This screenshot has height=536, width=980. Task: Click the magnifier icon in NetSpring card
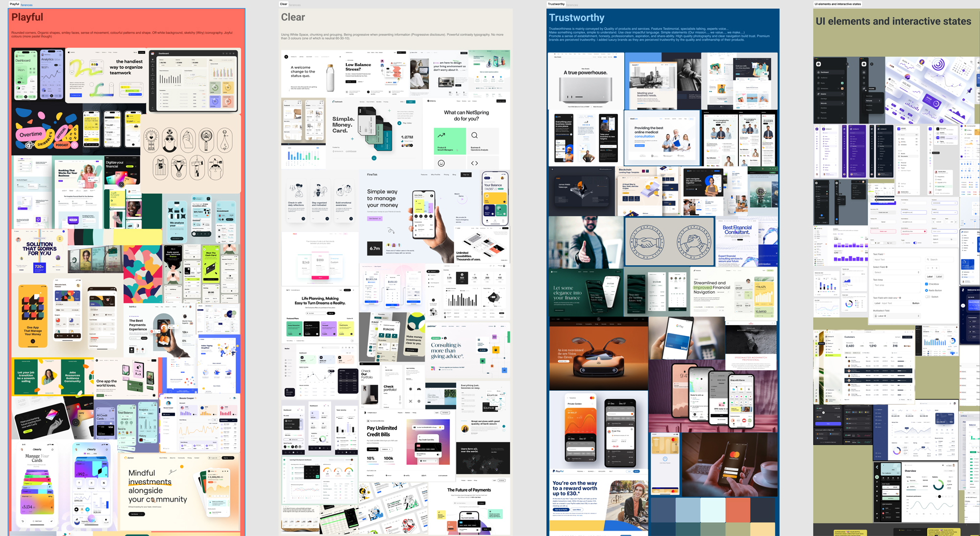474,135
